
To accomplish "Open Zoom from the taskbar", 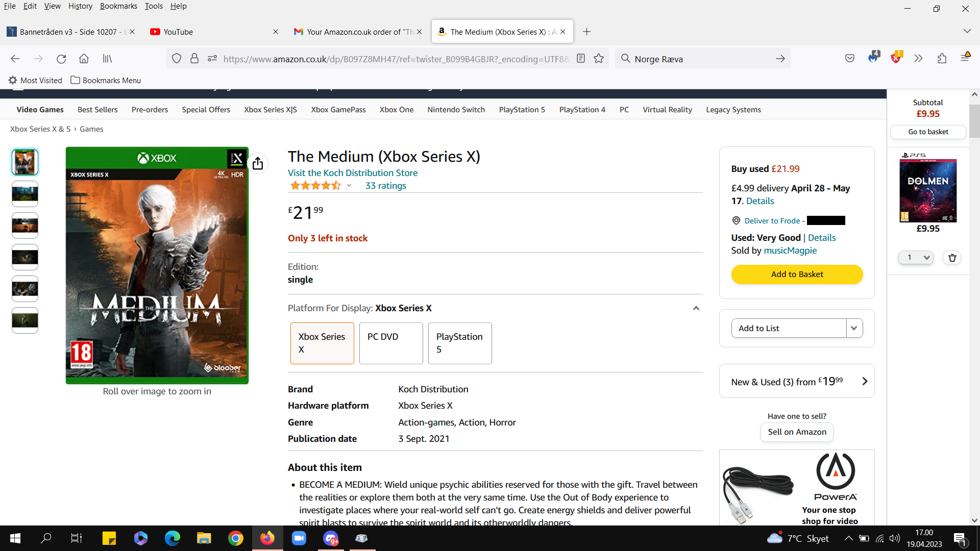I will pyautogui.click(x=299, y=538).
